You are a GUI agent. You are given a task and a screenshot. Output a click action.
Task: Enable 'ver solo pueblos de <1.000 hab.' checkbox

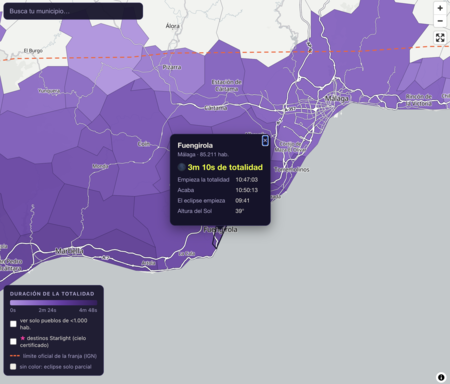pos(13,324)
